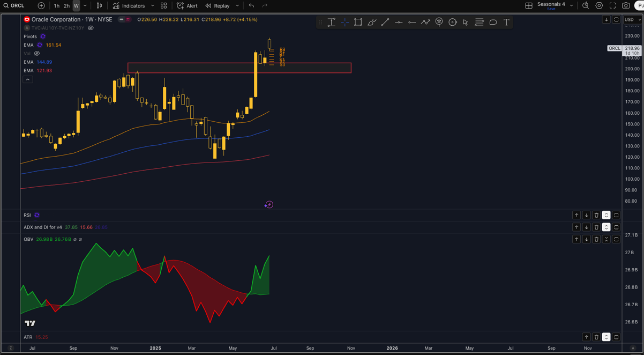Open chart settings hexagon icon
The width and height of the screenshot is (644, 355).
point(599,5)
